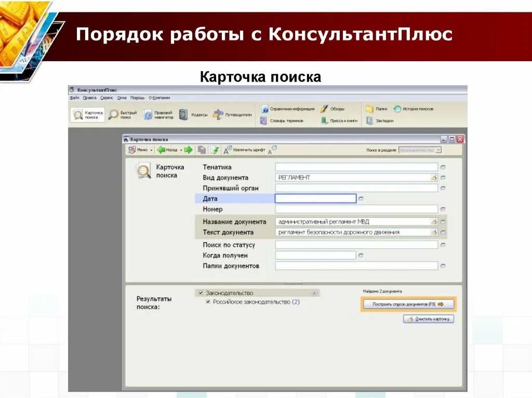The height and width of the screenshot is (398, 532).
Task: Open the Окна menu
Action: [122, 98]
